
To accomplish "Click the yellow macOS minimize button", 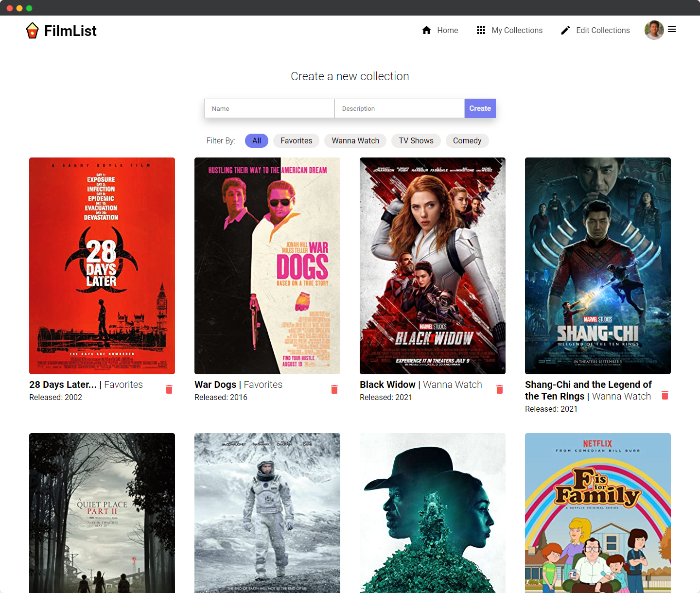I will (19, 8).
